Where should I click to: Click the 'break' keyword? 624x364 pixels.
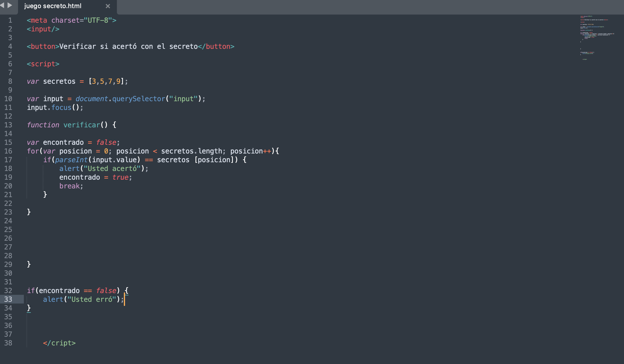[x=69, y=186]
